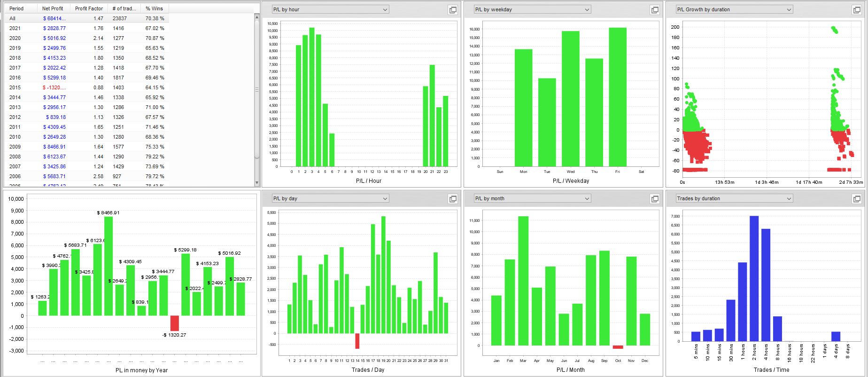
Task: Maximize the P/L by month chart panel
Action: coord(655,199)
